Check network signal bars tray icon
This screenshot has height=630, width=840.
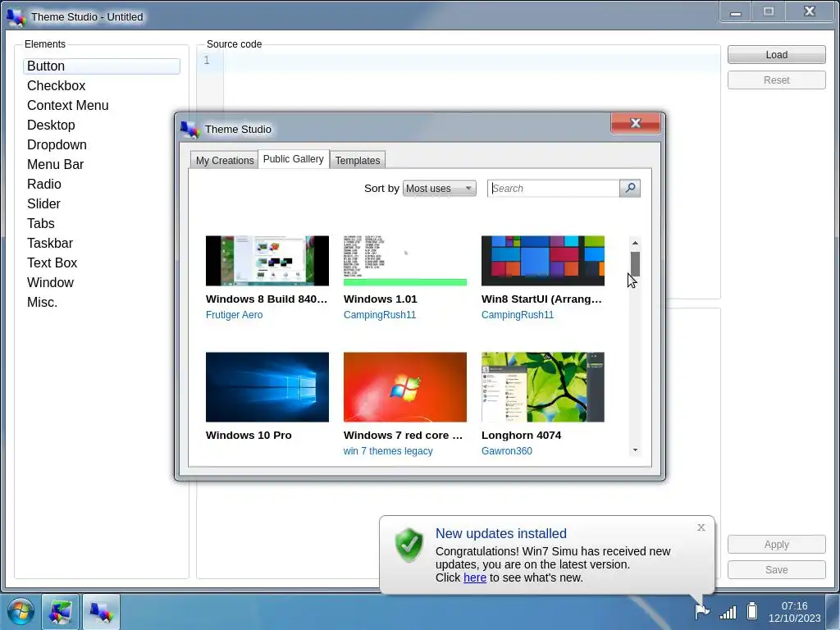[728, 611]
